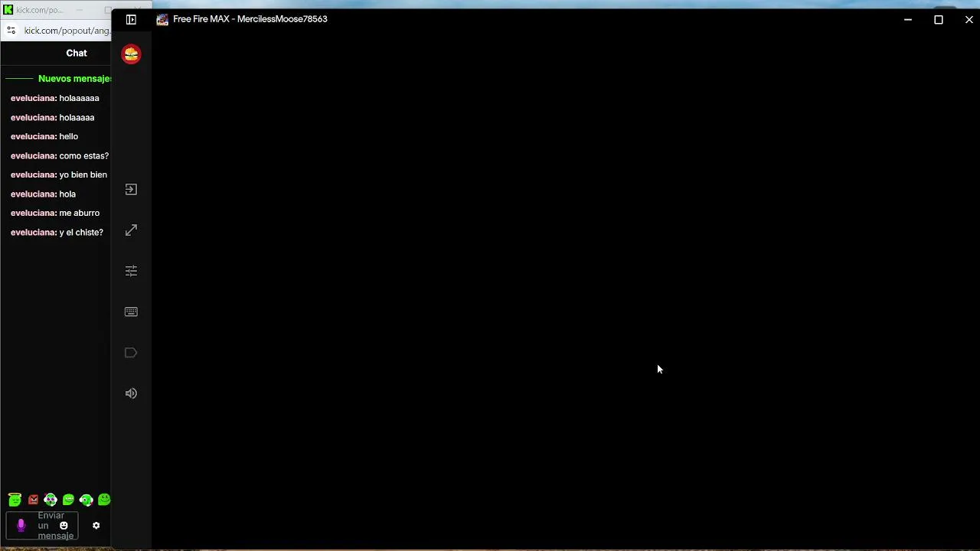
Task: Open chat settings gear icon
Action: pyautogui.click(x=96, y=526)
